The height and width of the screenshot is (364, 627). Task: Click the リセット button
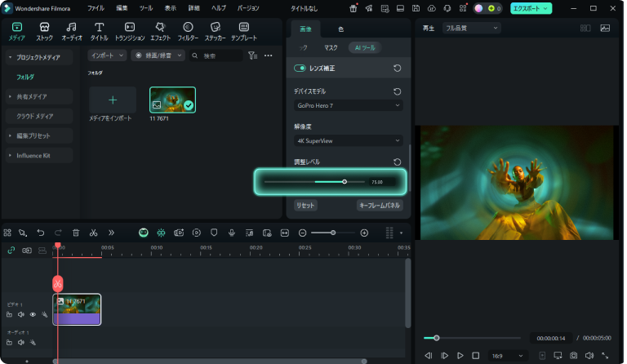305,206
